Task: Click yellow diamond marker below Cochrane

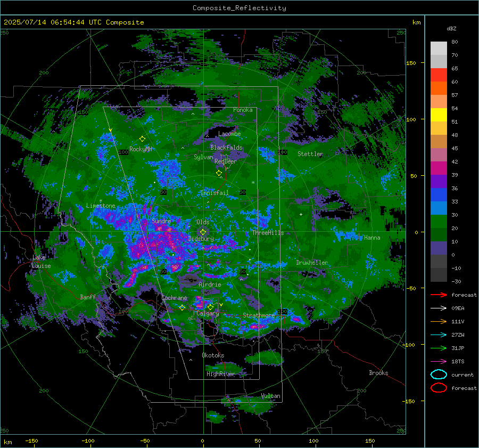Action: [x=182, y=307]
